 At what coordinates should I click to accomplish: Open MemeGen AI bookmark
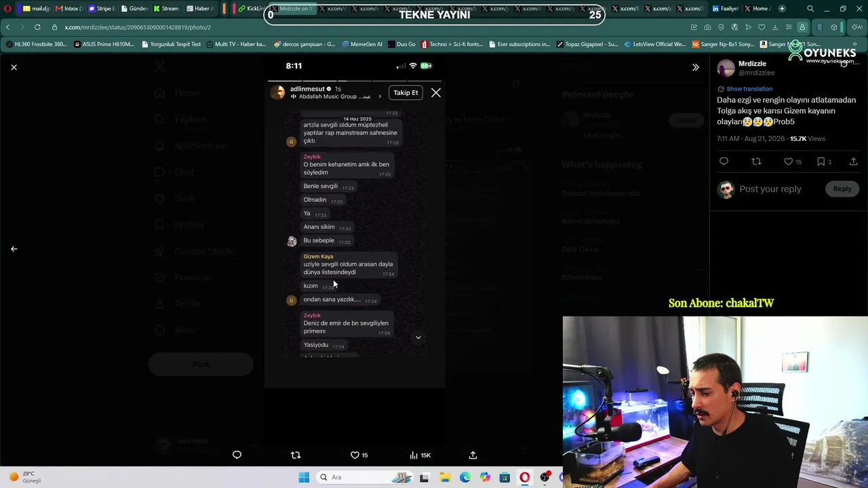pos(362,44)
